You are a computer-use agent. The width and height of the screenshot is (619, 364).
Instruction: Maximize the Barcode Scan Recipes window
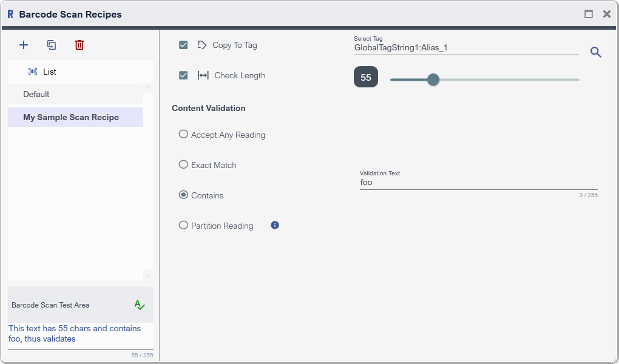coord(588,14)
